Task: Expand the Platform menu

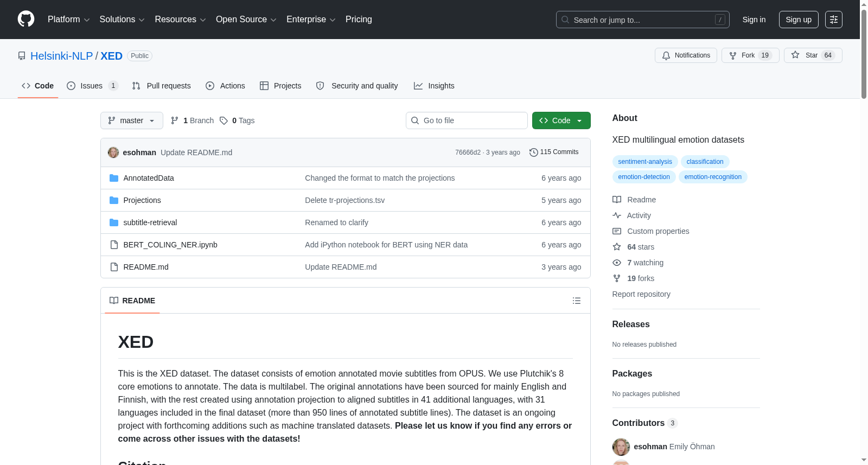Action: pyautogui.click(x=69, y=20)
